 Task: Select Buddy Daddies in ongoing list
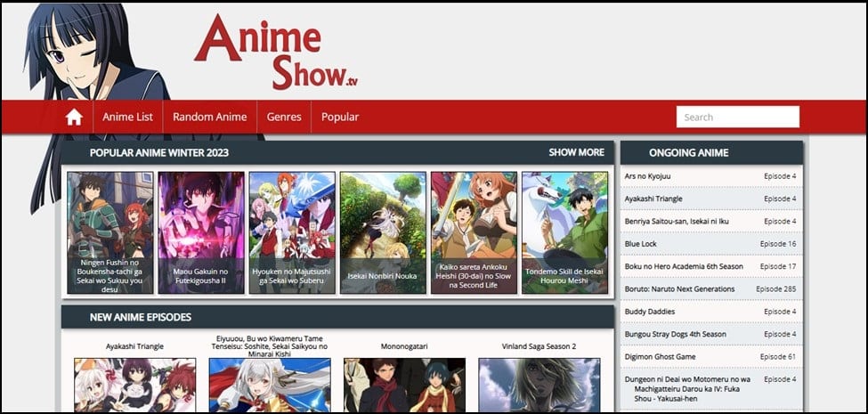[x=650, y=312]
